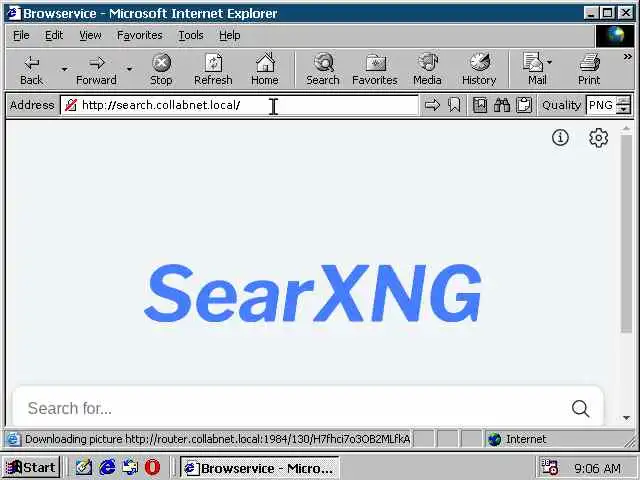The image size is (640, 480).
Task: Click the Forward navigation button
Action: tap(96, 69)
